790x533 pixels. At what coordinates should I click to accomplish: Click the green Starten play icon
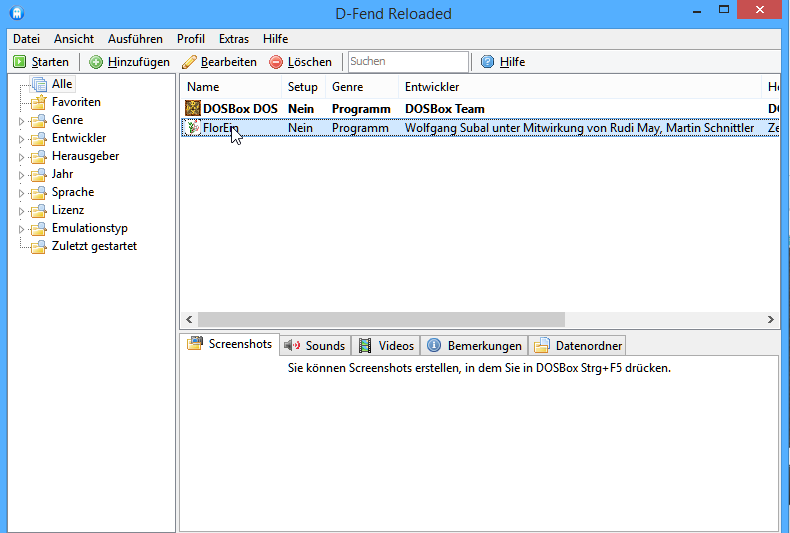click(20, 62)
